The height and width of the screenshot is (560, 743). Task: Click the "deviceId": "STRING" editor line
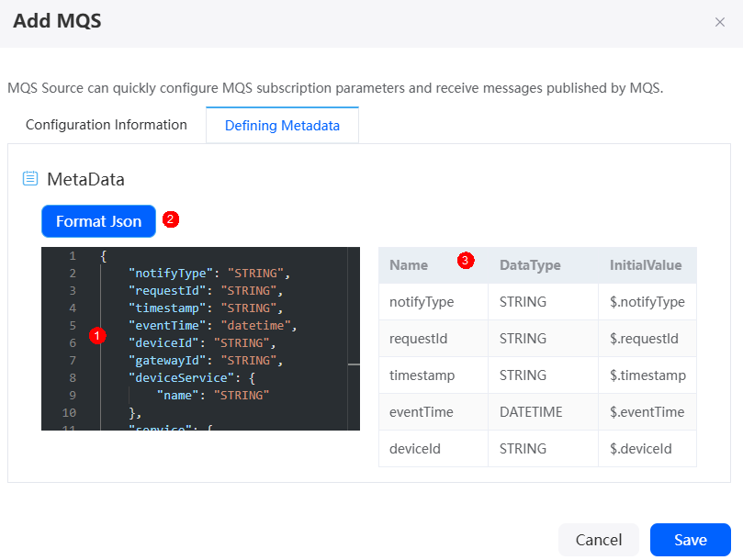(x=202, y=343)
